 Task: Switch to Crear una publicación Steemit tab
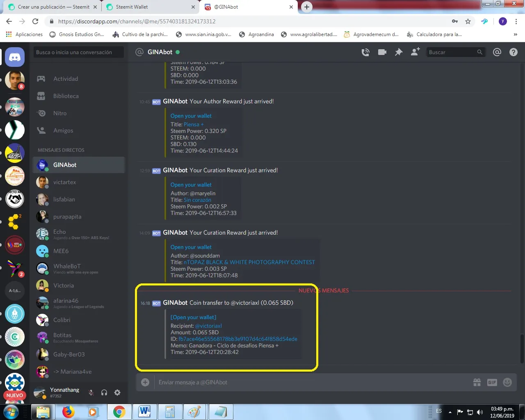coord(53,7)
